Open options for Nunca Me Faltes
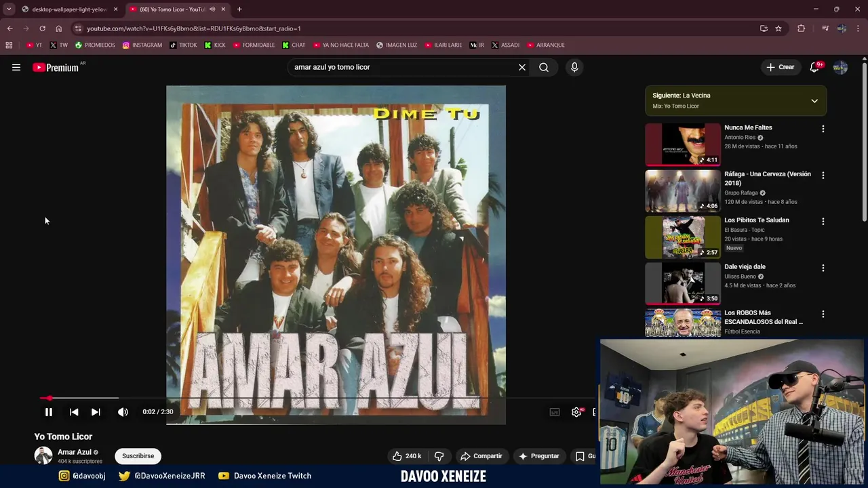Viewport: 868px width, 488px height. pos(823,129)
